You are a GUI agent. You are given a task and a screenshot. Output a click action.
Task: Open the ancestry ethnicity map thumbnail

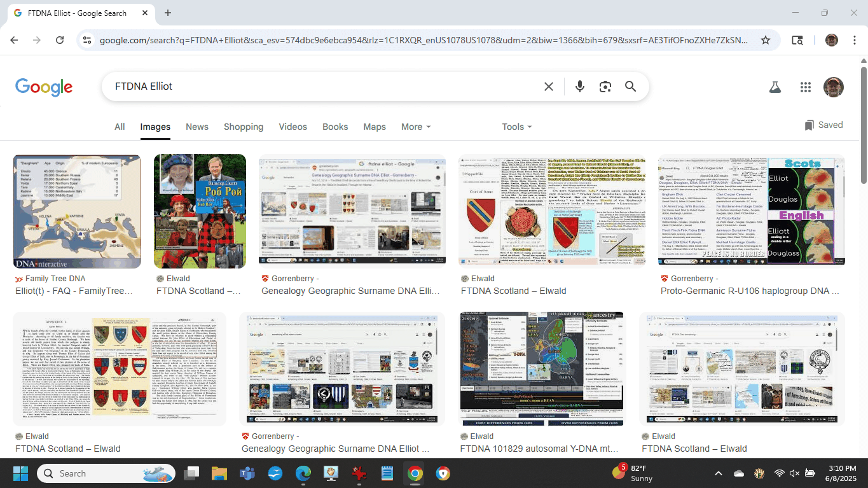pyautogui.click(x=542, y=369)
